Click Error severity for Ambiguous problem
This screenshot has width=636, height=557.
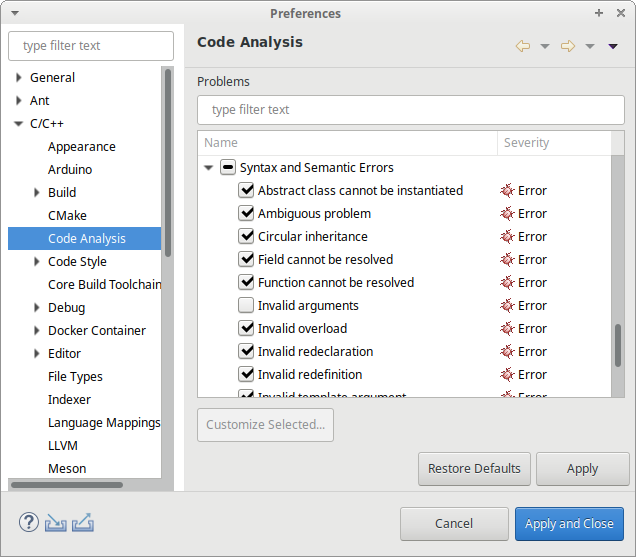pos(523,213)
